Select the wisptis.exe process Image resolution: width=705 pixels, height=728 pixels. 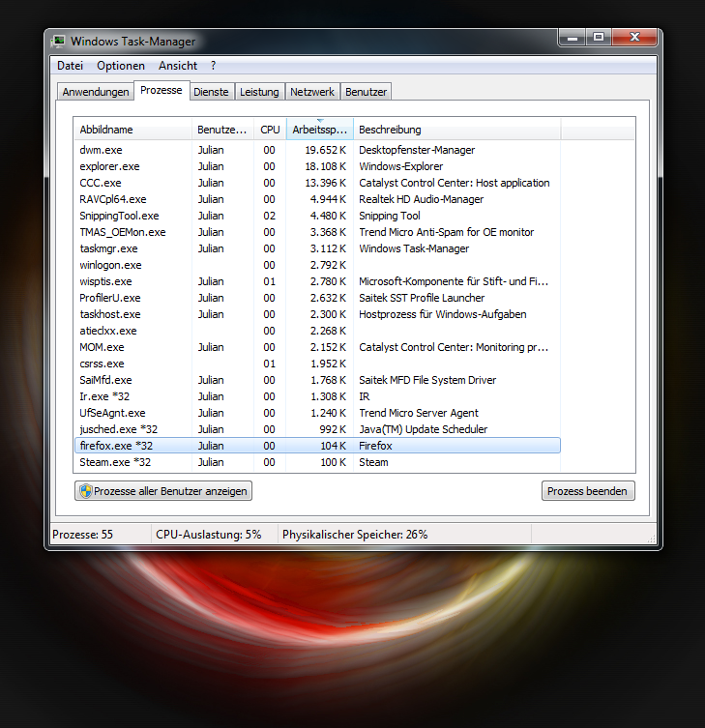click(x=317, y=281)
